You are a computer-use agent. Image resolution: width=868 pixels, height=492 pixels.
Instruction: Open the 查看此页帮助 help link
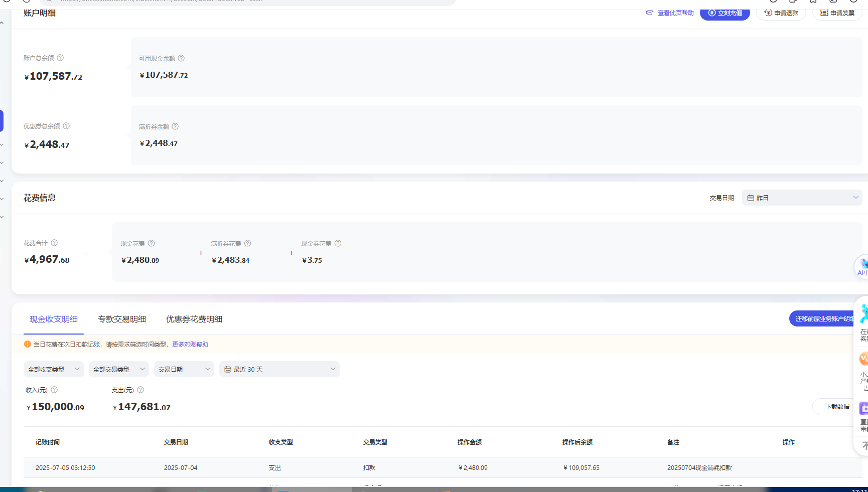[670, 13]
